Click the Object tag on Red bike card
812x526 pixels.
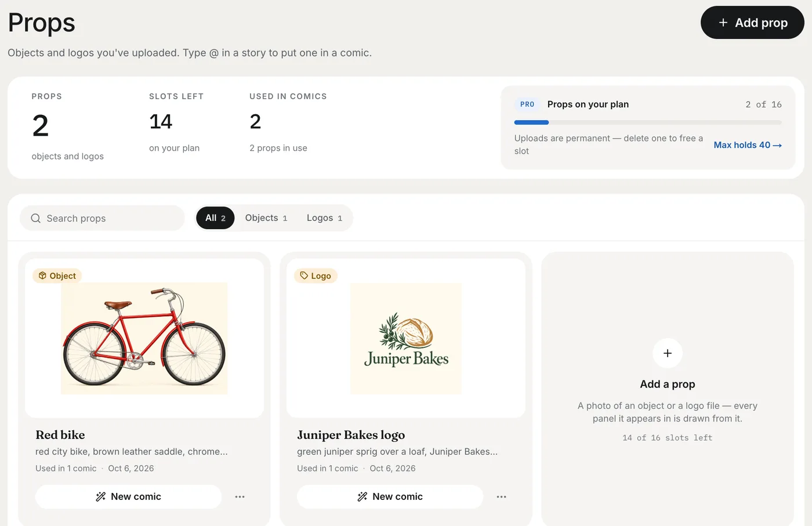(x=57, y=276)
